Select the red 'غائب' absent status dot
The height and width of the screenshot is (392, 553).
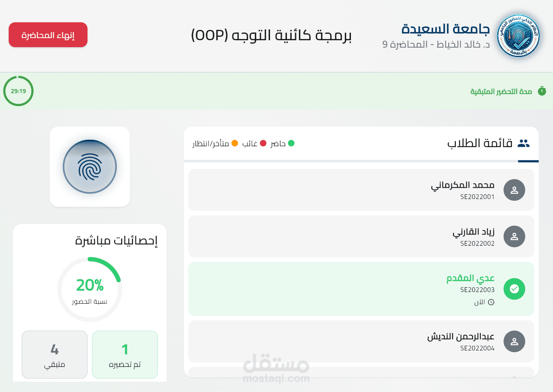[263, 143]
